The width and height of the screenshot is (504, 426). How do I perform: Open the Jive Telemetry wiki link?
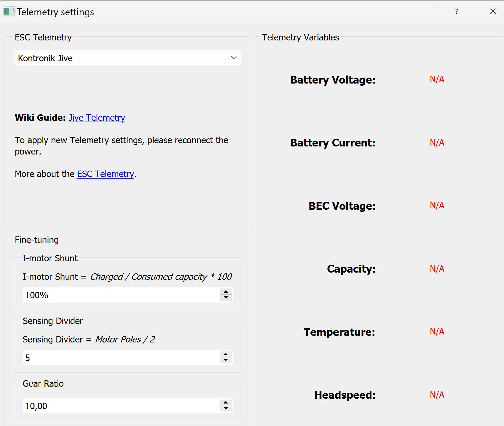pyautogui.click(x=97, y=118)
